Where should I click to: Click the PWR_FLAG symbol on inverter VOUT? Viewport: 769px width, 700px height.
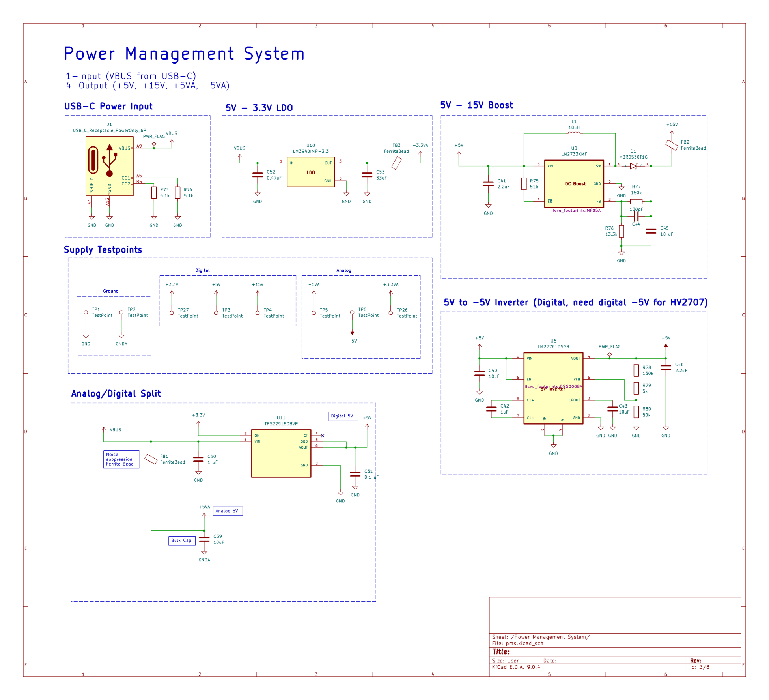pyautogui.click(x=610, y=355)
